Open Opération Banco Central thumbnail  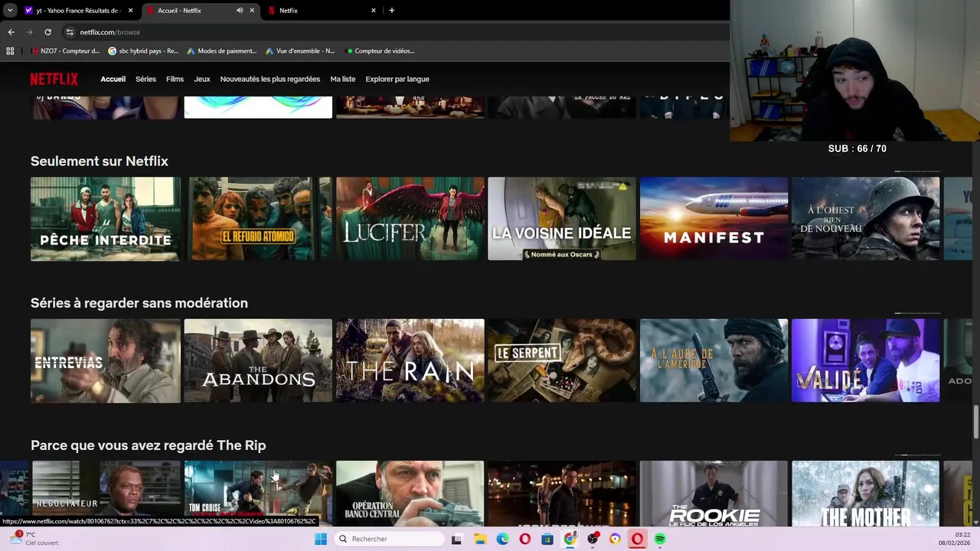(410, 494)
